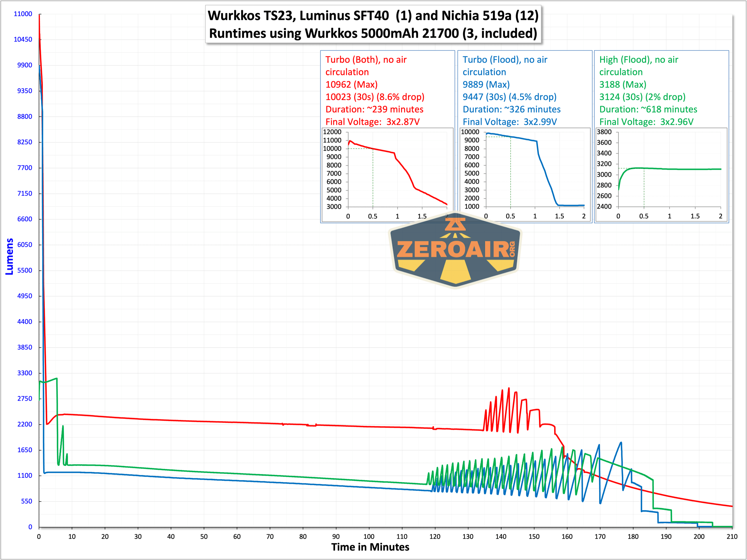Click the title line 'Runtimes using Wurkkos 5000mAh 21700'

point(373,34)
